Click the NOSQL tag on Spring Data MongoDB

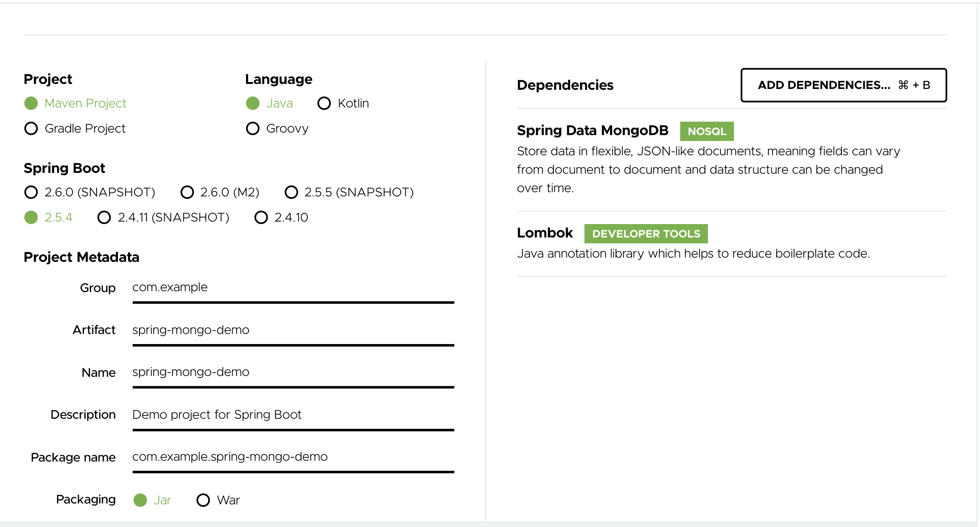pyautogui.click(x=707, y=131)
